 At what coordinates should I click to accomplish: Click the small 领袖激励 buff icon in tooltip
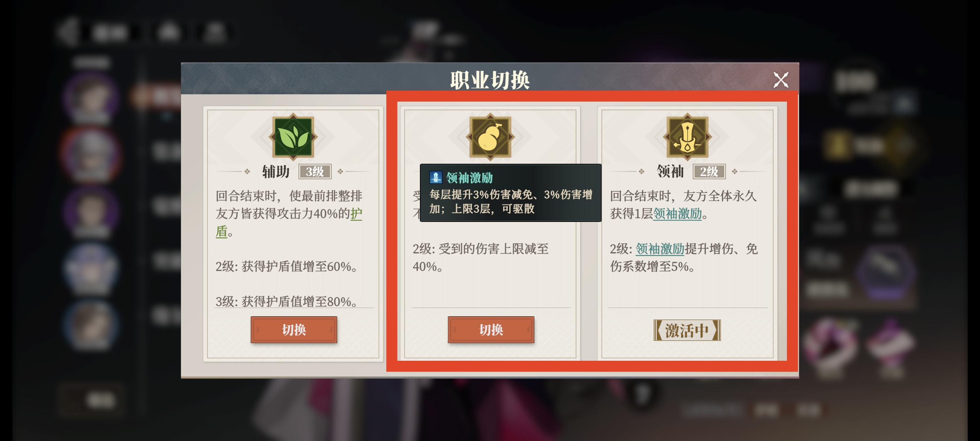[435, 177]
